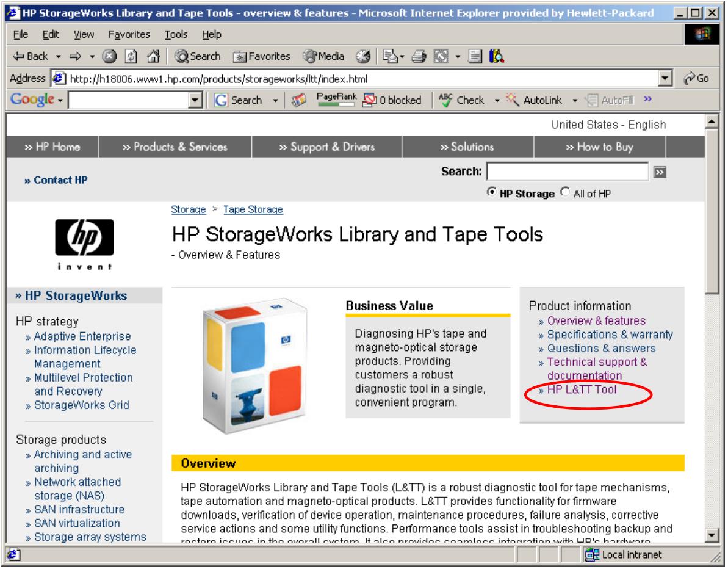728x572 pixels.
Task: Select the HP Storage radio button
Action: [x=491, y=192]
